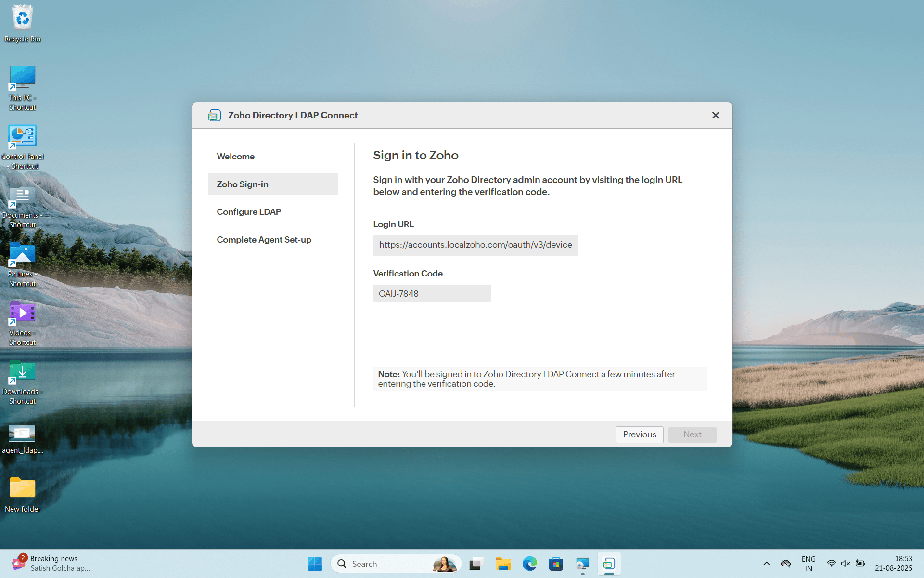This screenshot has height=578, width=924.
Task: Open Zoho LDAP Connect taskbar icon
Action: coord(609,564)
